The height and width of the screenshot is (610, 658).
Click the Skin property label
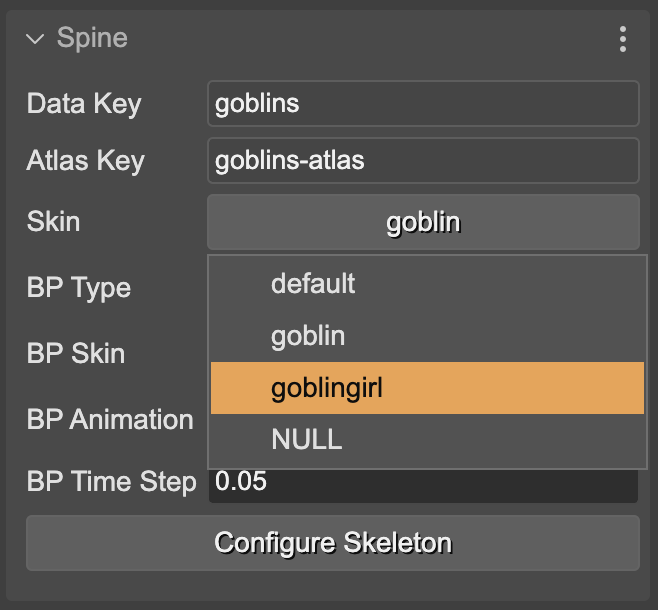(53, 221)
